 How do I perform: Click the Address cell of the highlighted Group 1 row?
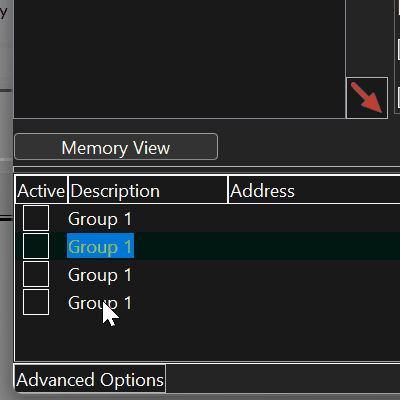[314, 246]
